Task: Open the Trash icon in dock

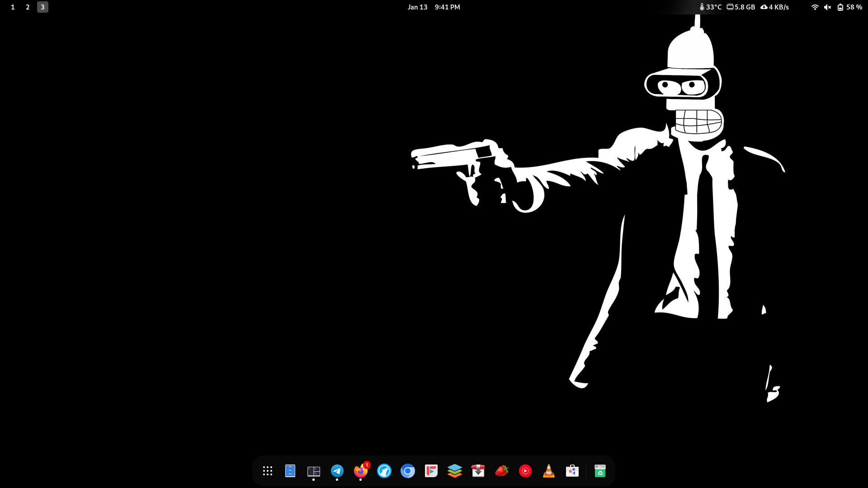Action: pyautogui.click(x=600, y=471)
